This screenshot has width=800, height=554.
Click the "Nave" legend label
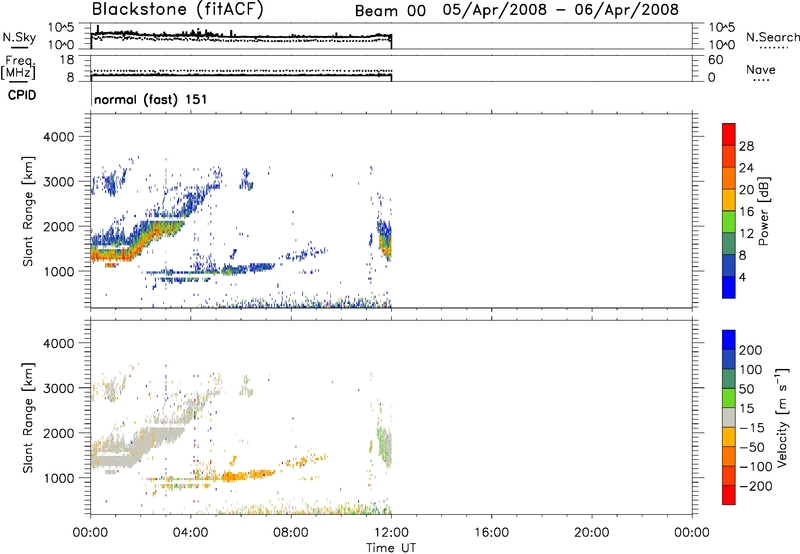(761, 69)
